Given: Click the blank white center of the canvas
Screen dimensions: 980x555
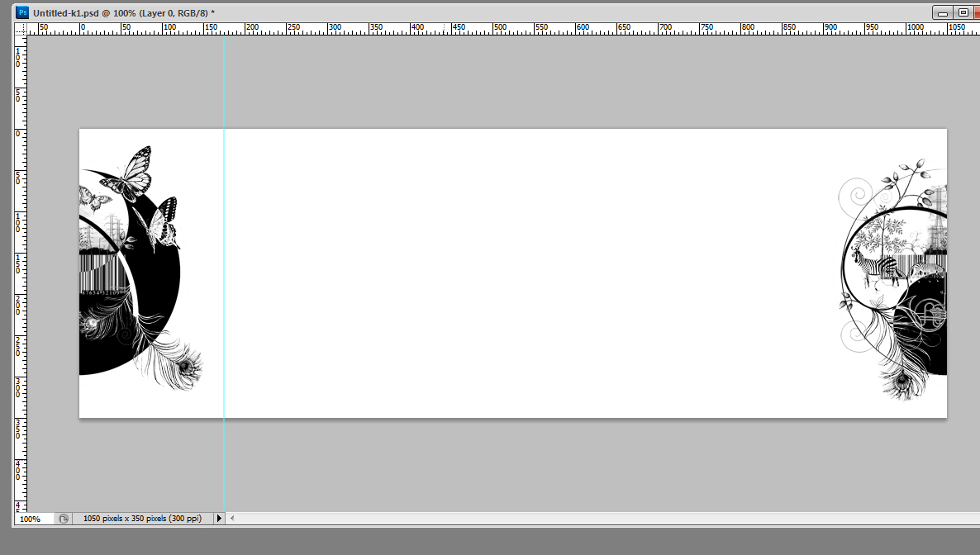Looking at the screenshot, I should (512, 273).
